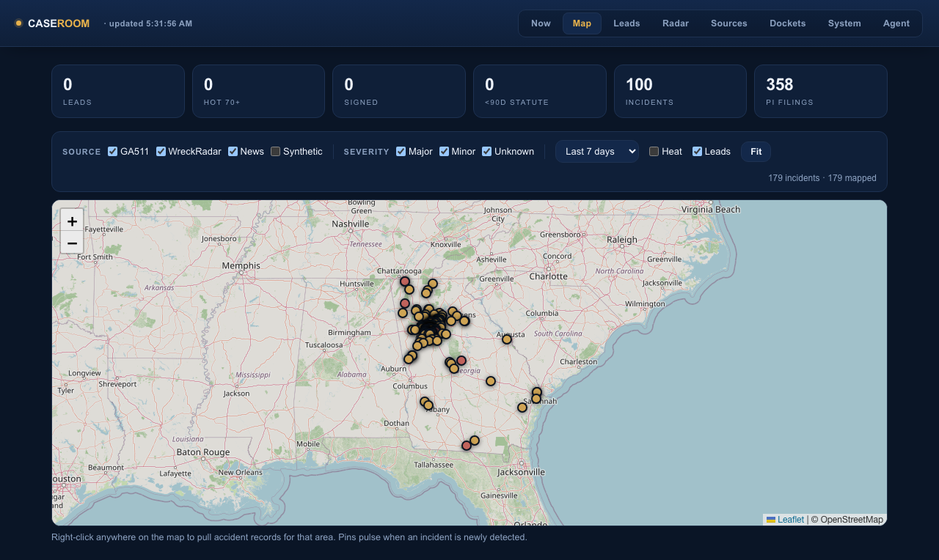Select the incident pin southwest of Savannah
939x560 pixels.
(522, 408)
